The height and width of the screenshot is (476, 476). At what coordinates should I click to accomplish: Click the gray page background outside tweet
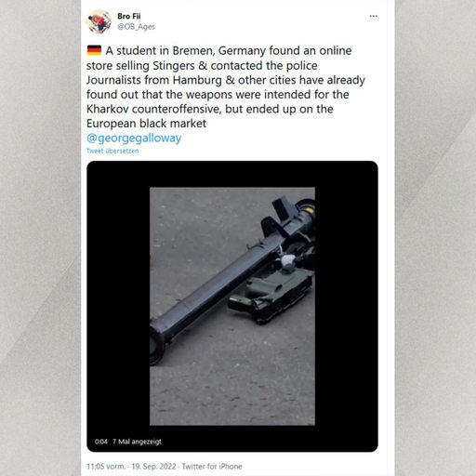click(40, 238)
